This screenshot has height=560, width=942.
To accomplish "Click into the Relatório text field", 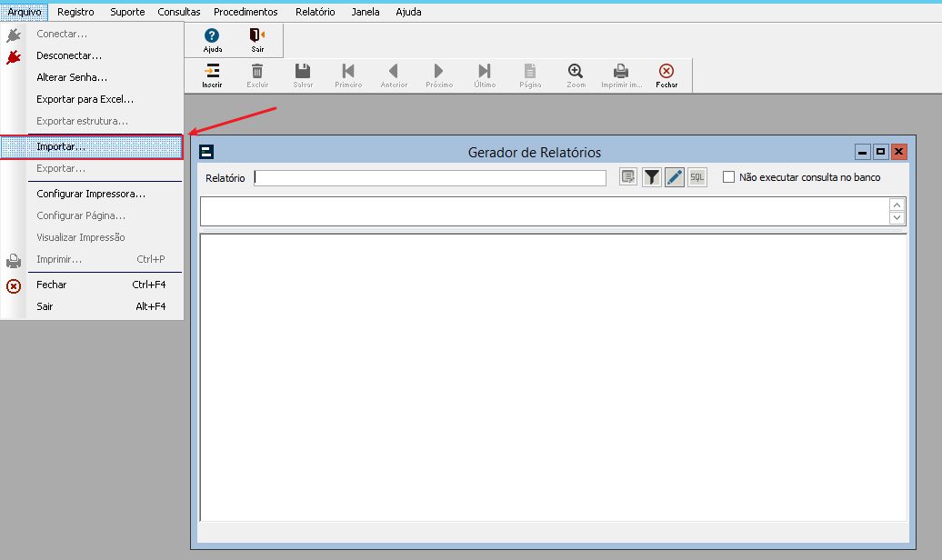I will pos(430,178).
